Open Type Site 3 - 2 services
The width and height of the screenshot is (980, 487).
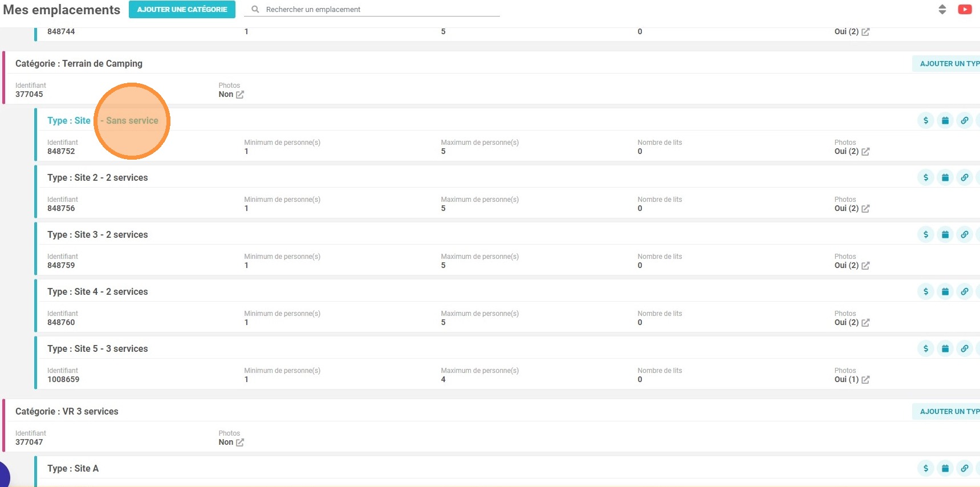97,234
